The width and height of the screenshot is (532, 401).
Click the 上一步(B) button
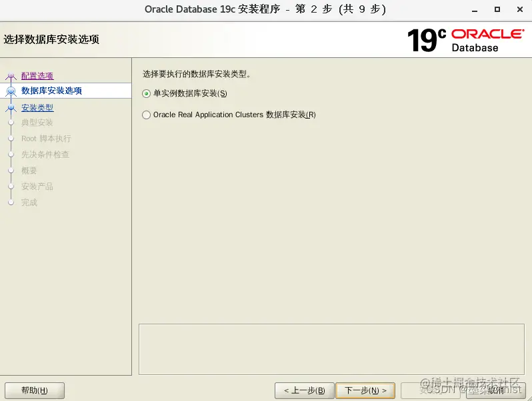click(305, 390)
